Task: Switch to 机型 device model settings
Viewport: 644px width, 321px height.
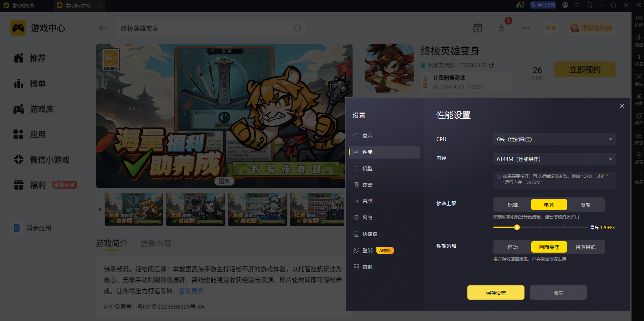Action: point(385,169)
